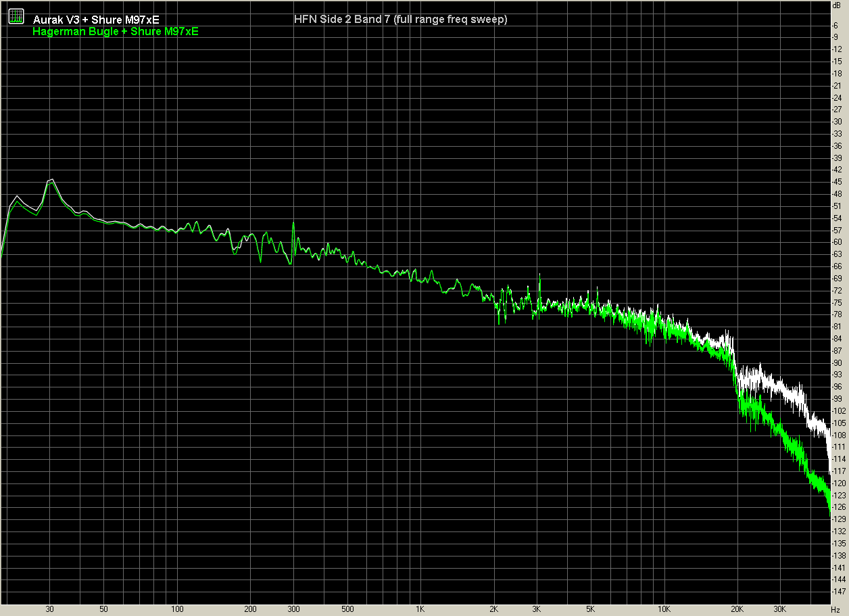849x616 pixels.
Task: Click the '-45' dB scale label
Action: point(838,181)
